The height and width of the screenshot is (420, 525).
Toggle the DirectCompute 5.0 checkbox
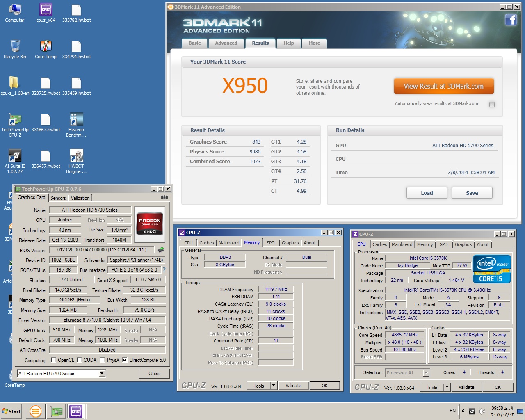point(125,360)
